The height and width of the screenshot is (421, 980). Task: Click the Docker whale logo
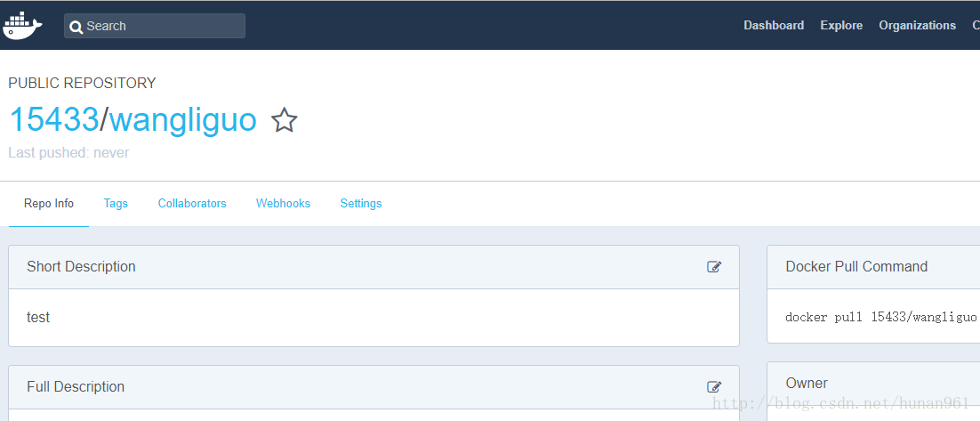pyautogui.click(x=23, y=25)
